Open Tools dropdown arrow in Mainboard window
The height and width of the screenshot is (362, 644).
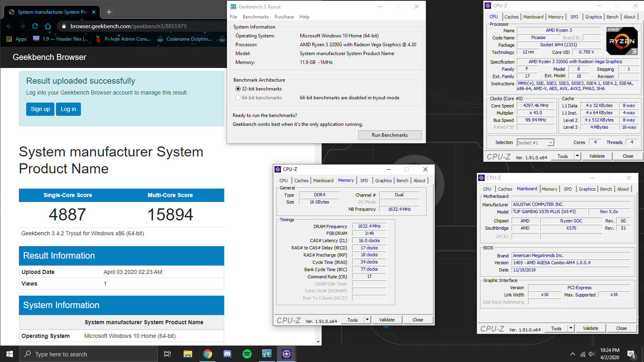(x=571, y=328)
